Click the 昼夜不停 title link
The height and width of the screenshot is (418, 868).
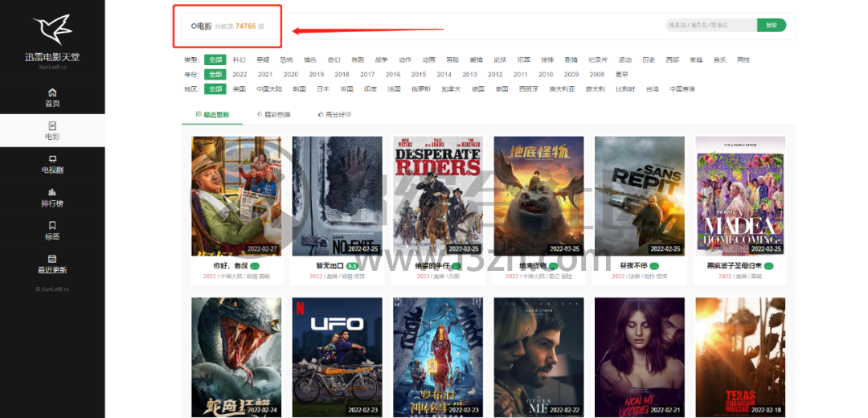point(633,266)
